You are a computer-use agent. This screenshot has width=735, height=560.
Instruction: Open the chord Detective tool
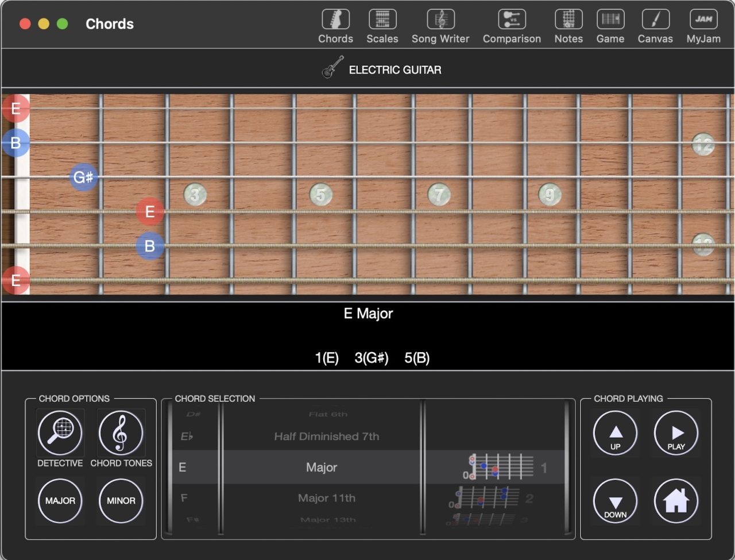60,433
